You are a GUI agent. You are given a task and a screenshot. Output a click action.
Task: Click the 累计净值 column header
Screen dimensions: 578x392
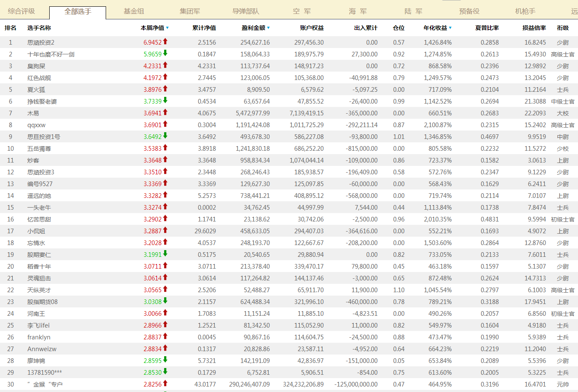coord(204,28)
